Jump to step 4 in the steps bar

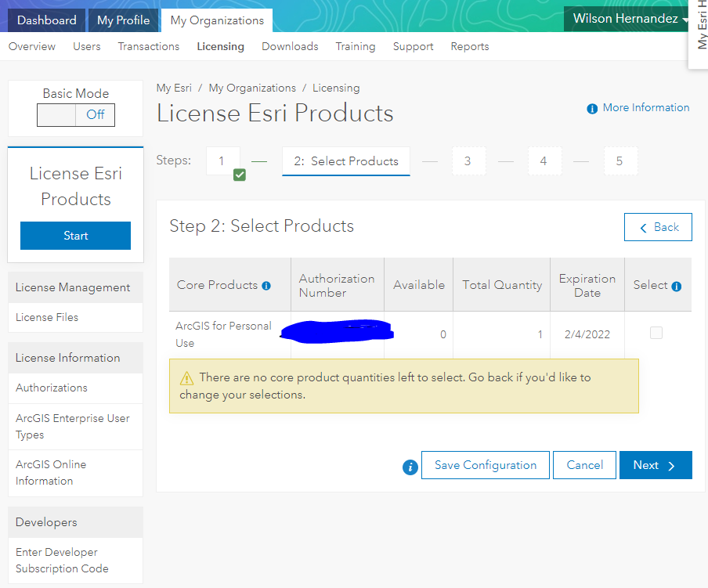pyautogui.click(x=544, y=161)
